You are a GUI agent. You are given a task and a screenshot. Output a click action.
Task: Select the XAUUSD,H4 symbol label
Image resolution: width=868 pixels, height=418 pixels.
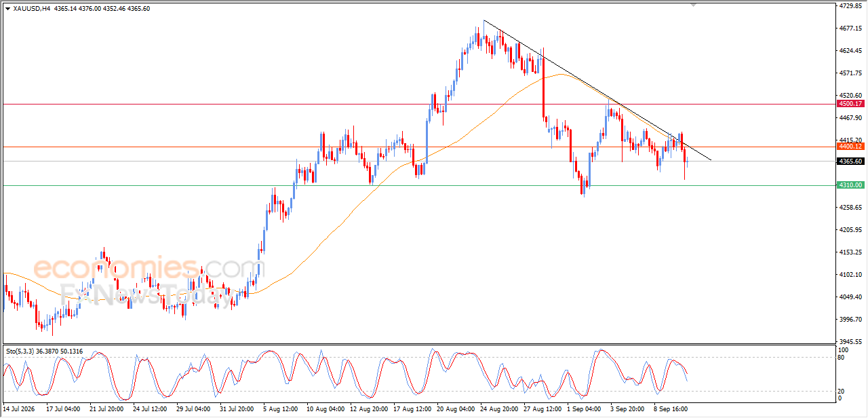(x=32, y=9)
